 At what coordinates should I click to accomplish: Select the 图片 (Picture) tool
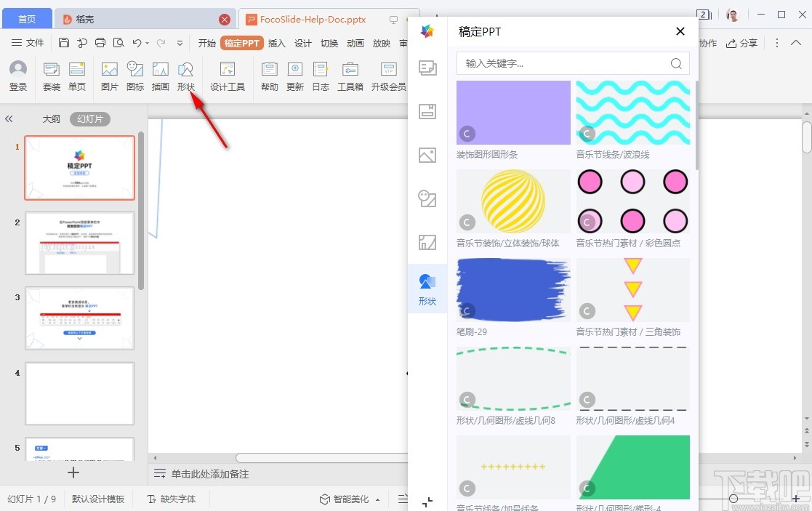click(109, 76)
